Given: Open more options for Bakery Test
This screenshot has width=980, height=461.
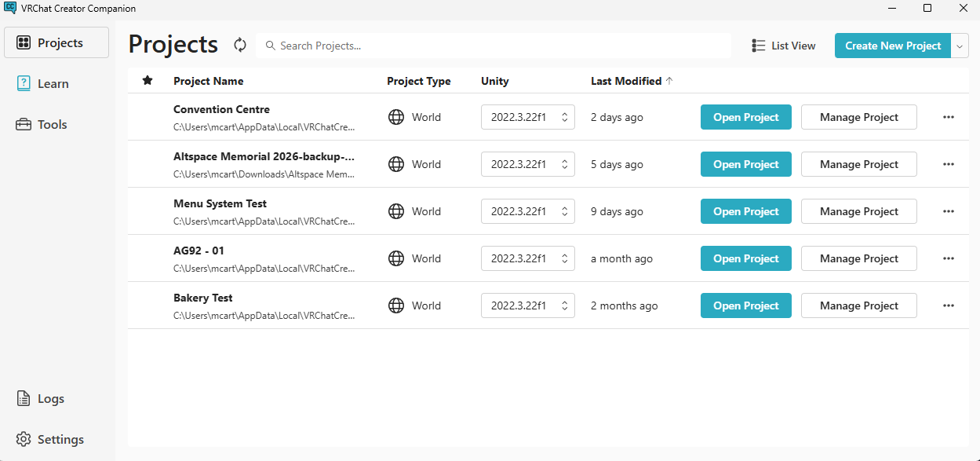Looking at the screenshot, I should click(949, 306).
